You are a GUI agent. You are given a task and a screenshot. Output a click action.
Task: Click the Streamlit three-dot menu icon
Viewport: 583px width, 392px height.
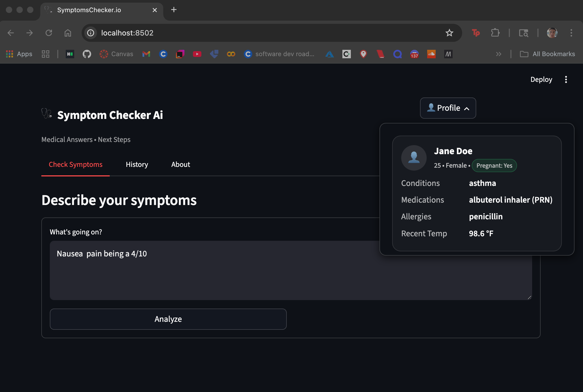pyautogui.click(x=566, y=79)
